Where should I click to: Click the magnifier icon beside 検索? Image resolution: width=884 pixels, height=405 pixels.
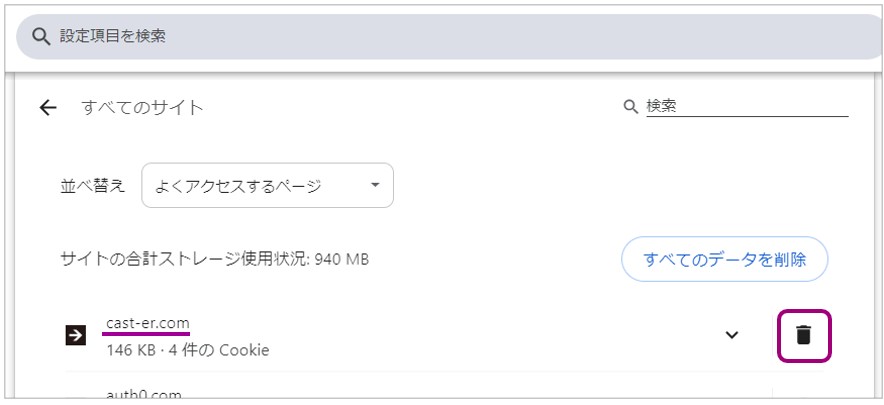630,106
